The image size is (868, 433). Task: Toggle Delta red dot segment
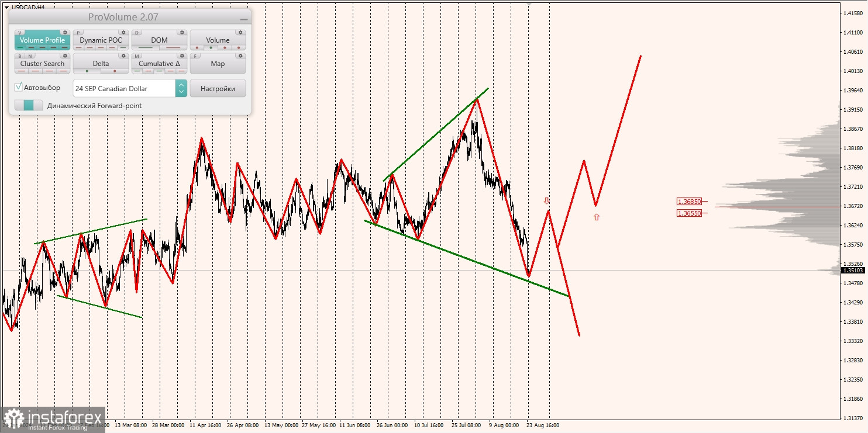tap(115, 71)
